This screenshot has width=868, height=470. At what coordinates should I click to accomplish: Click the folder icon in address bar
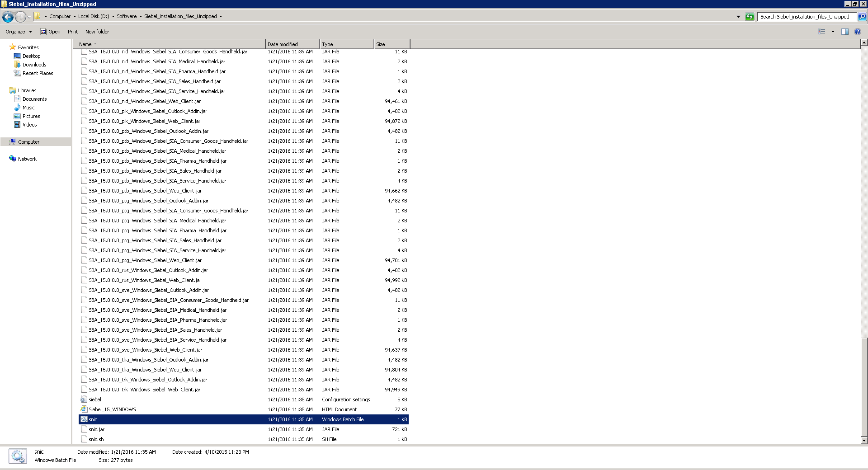coord(38,16)
